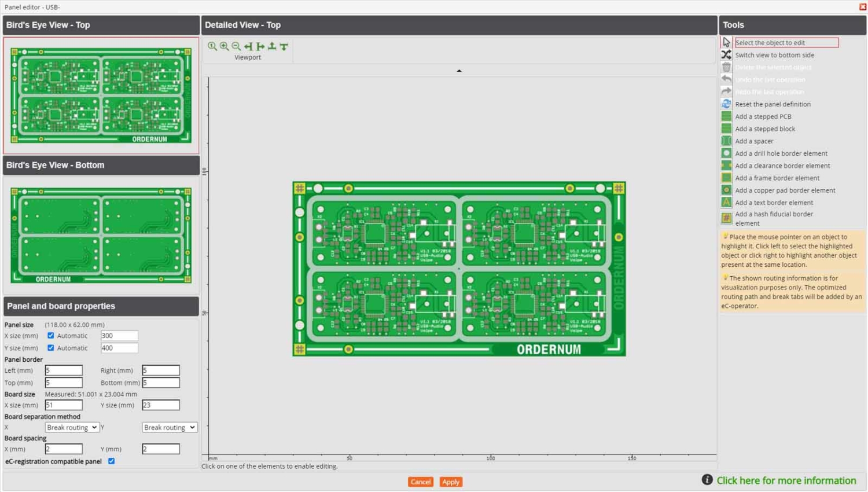Select the Add a hash fiducial border icon
868x492 pixels.
pyautogui.click(x=726, y=218)
